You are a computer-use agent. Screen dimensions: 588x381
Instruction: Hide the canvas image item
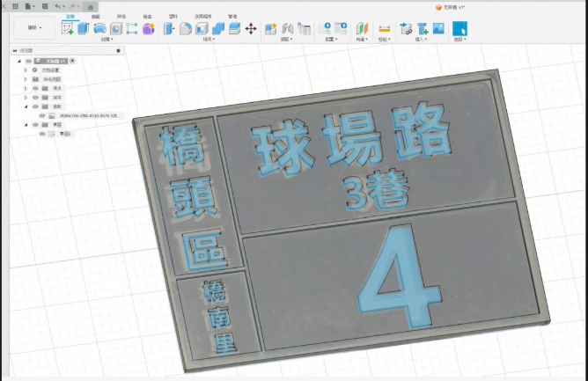tap(42, 116)
